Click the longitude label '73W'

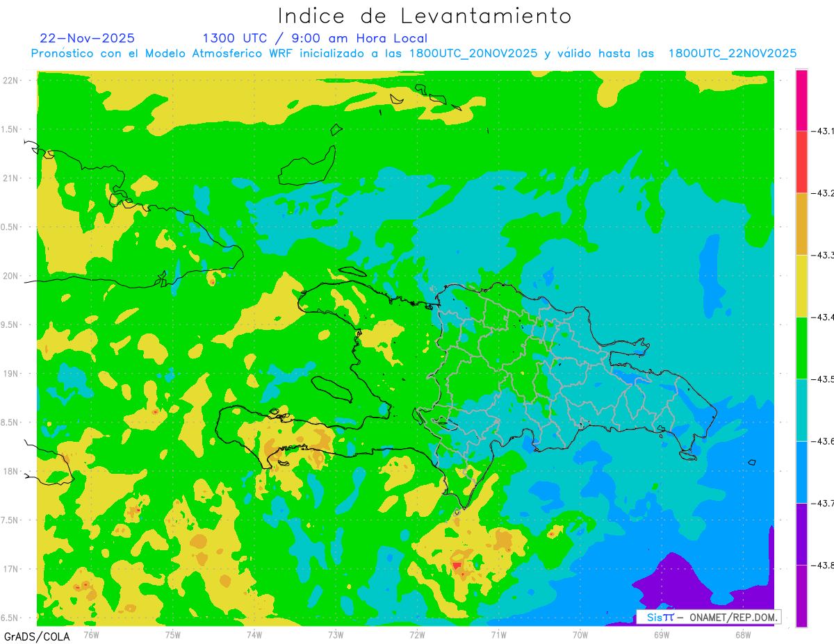335,634
